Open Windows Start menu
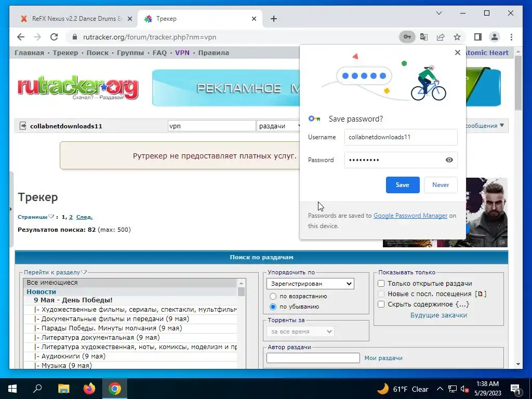 tap(12, 389)
